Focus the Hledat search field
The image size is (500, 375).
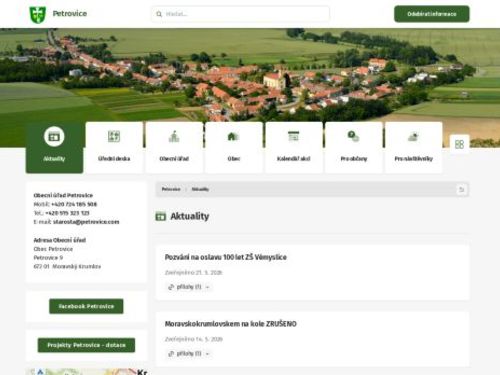click(x=240, y=14)
